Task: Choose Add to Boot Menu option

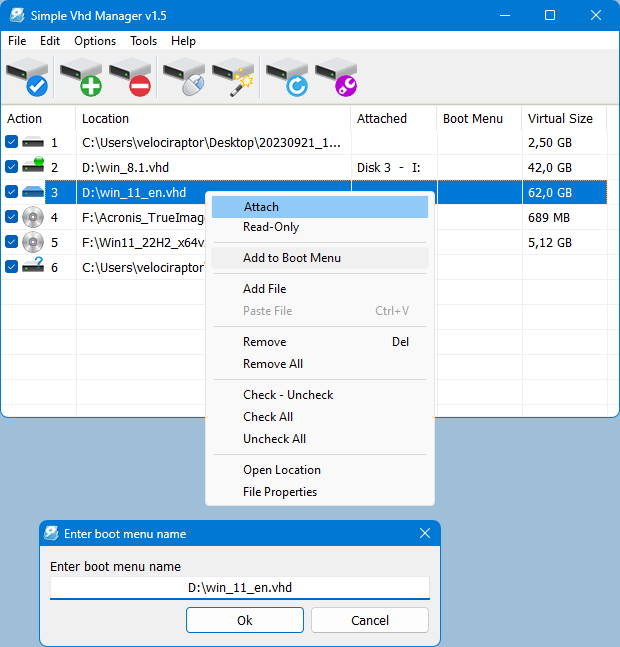Action: click(x=292, y=258)
